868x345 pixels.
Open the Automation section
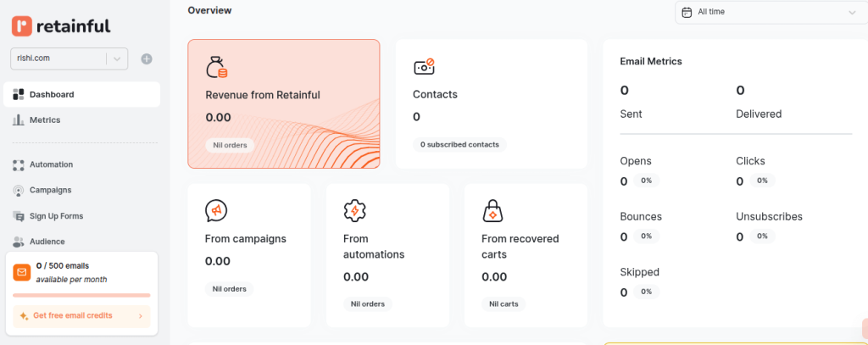click(x=82, y=164)
